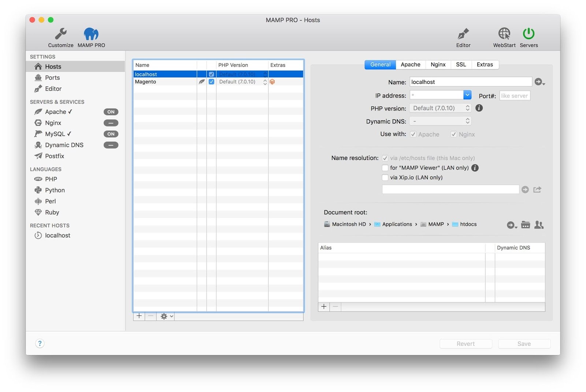Open document root arrow menu
This screenshot has width=586, height=392.
click(512, 225)
